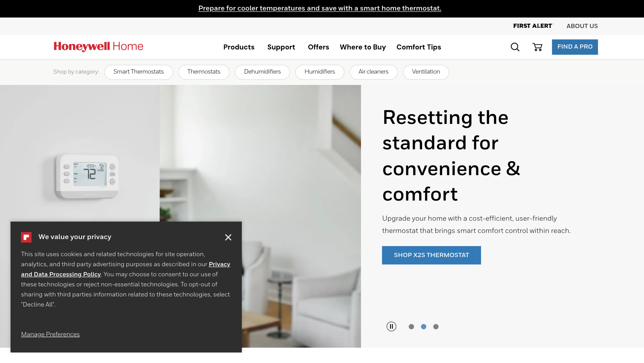Close the privacy notice with X
The height and width of the screenshot is (363, 644).
point(228,237)
